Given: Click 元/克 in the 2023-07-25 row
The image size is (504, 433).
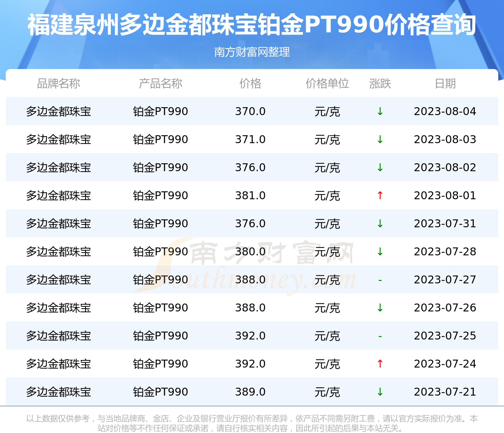Looking at the screenshot, I should tap(327, 336).
